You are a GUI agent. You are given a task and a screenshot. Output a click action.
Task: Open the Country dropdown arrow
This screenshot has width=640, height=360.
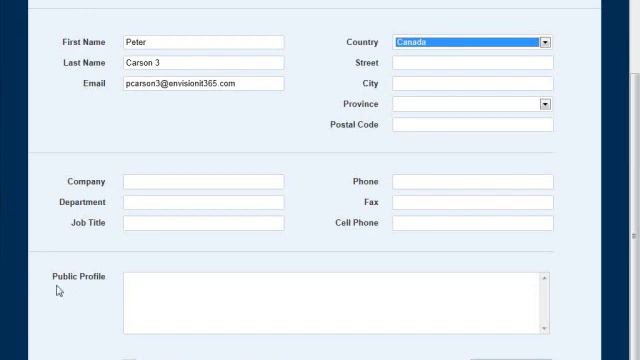click(545, 42)
